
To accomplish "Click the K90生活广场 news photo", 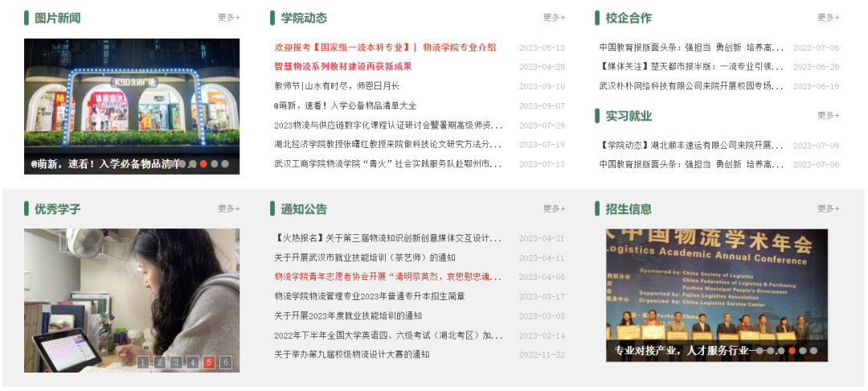I will [132, 106].
